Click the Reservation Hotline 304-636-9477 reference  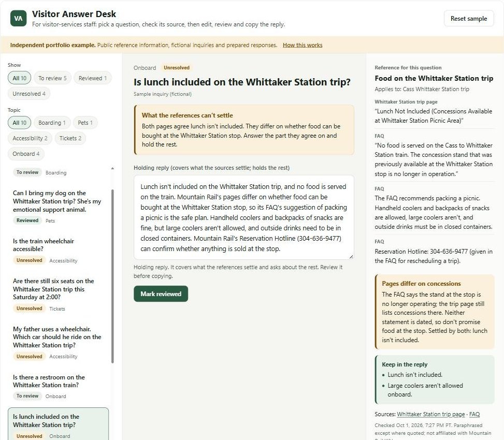click(x=433, y=256)
